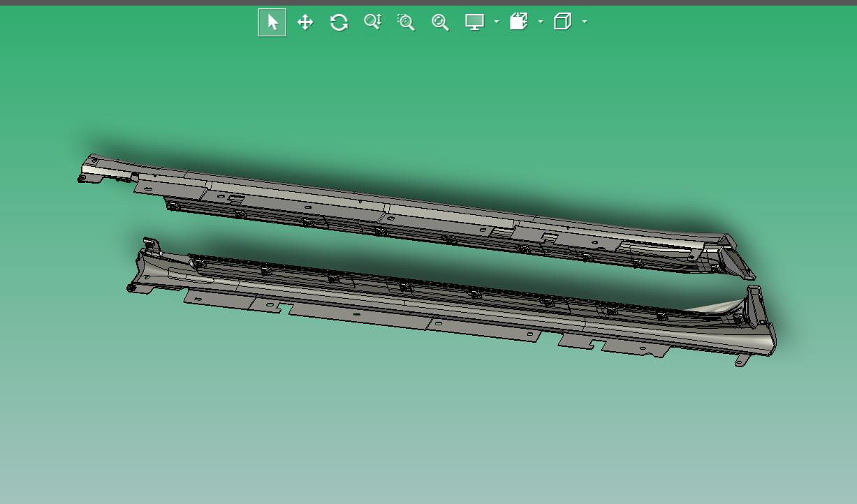Click the explode model icon
The height and width of the screenshot is (504, 857).
point(518,22)
